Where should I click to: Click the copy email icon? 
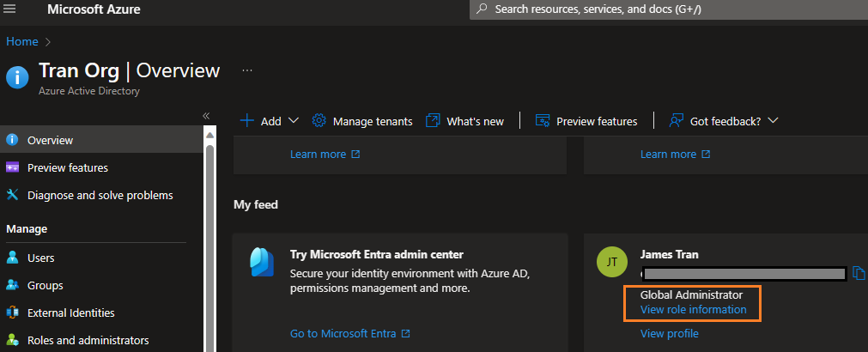(859, 274)
